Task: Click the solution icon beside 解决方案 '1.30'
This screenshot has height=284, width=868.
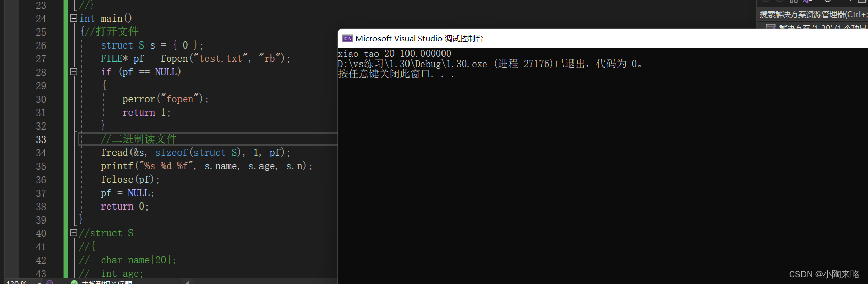Action: point(771,27)
